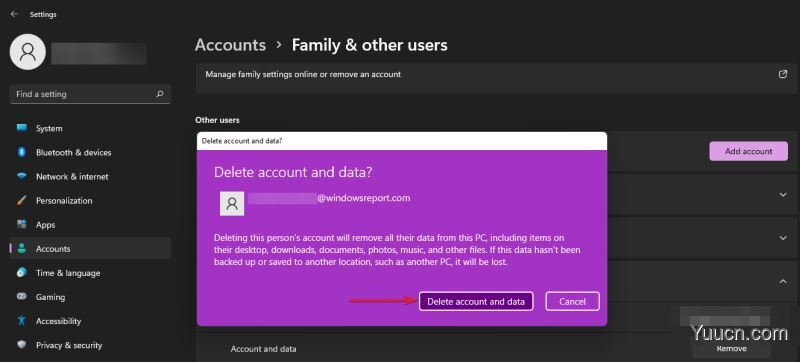Select the Bluetooth & devices icon

point(21,152)
